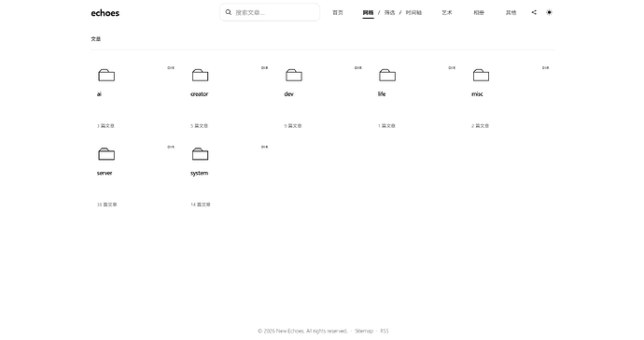Image resolution: width=644 pixels, height=340 pixels.
Task: Open the 相册 album menu item
Action: click(x=479, y=13)
